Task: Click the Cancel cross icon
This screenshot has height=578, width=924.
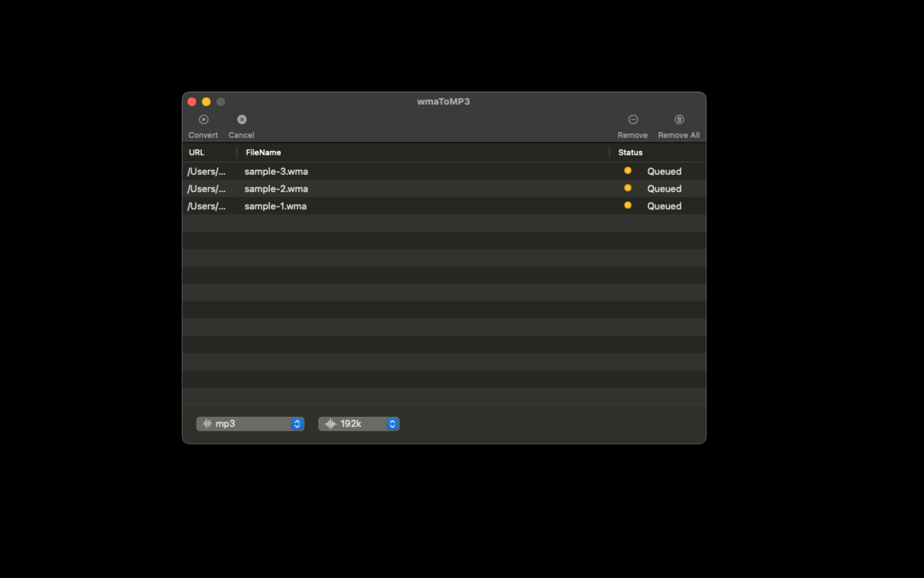Action: pos(241,119)
